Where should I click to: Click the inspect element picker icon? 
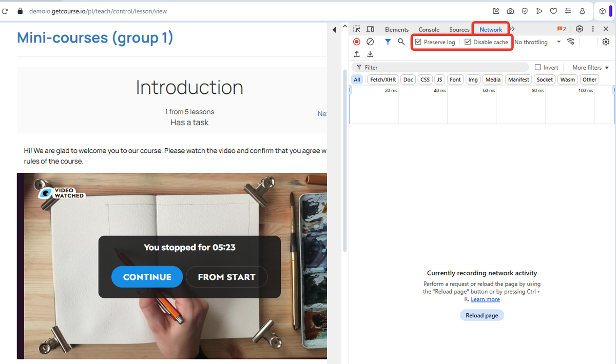357,29
